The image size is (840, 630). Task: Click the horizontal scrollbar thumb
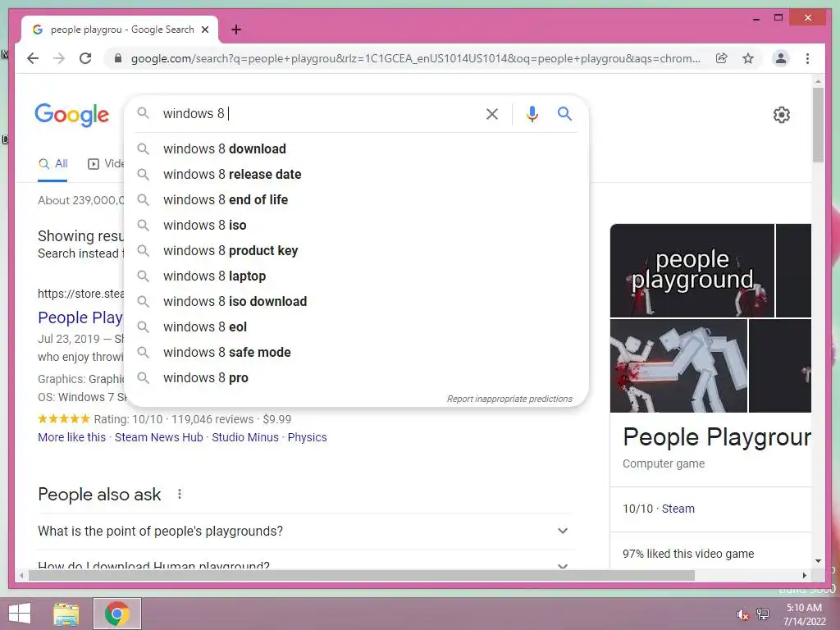(362, 576)
